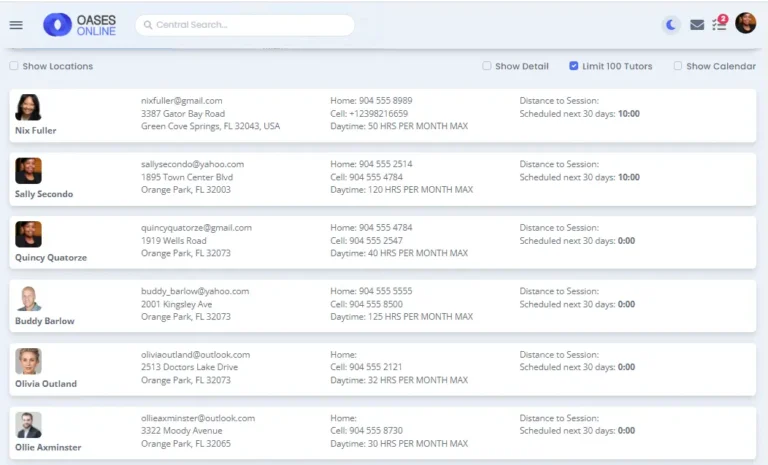Click email nixfuller@gmail.com
The width and height of the screenshot is (768, 465).
pyautogui.click(x=182, y=100)
